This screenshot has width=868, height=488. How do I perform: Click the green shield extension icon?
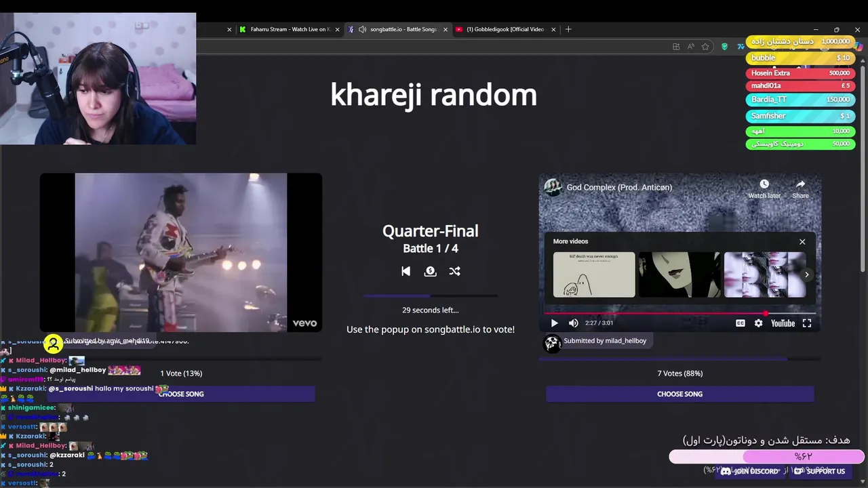click(724, 47)
